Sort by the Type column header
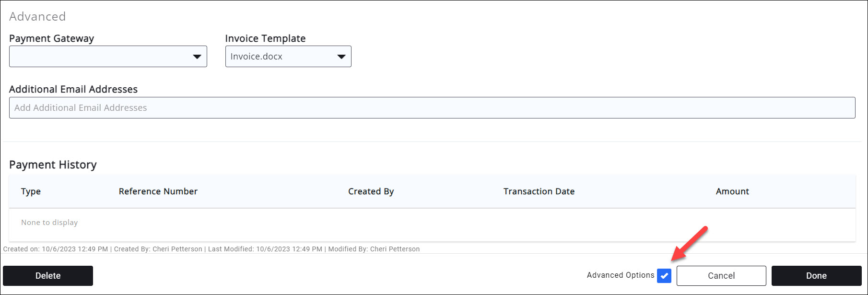This screenshot has width=868, height=295. 31,191
